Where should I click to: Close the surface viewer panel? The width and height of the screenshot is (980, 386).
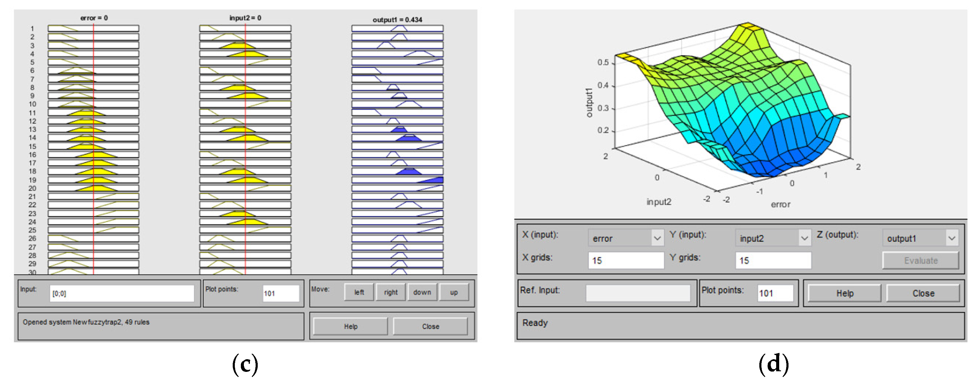click(x=923, y=293)
